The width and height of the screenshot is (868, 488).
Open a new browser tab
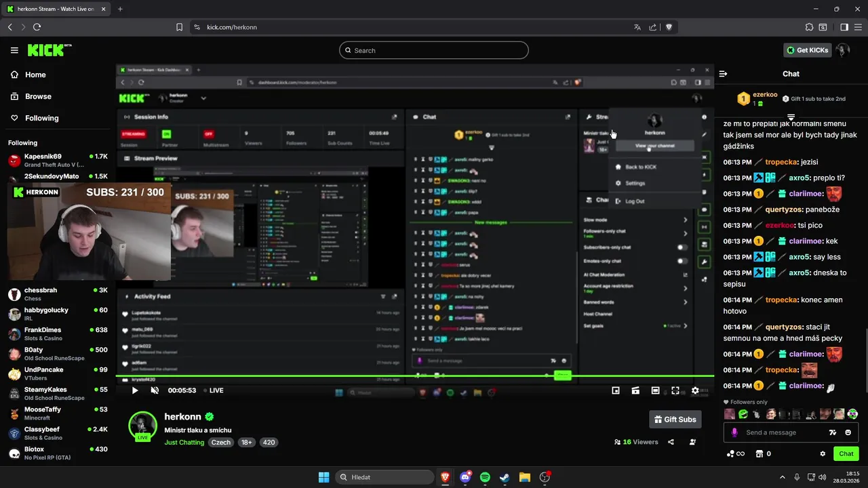point(120,9)
